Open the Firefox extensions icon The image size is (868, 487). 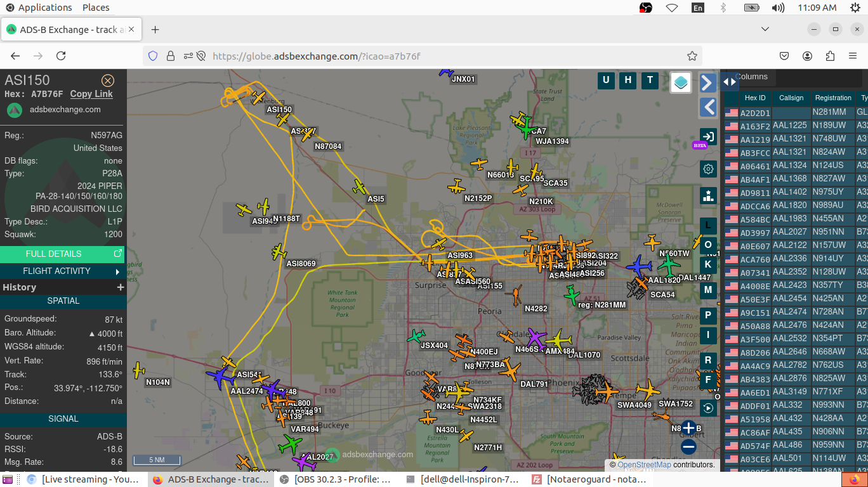click(x=830, y=56)
